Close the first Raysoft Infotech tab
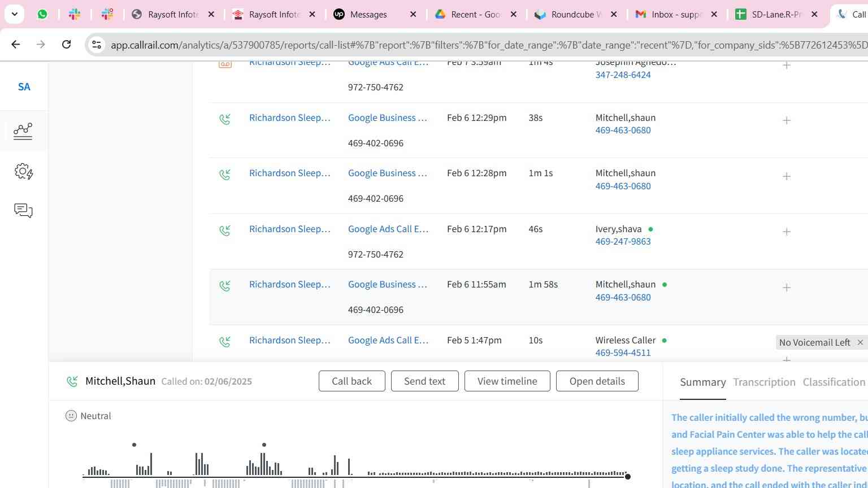Viewport: 868px width, 488px height. click(x=211, y=14)
